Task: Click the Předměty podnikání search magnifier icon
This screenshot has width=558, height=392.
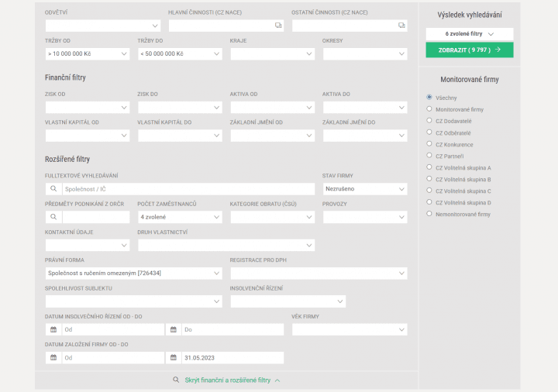Action: click(x=53, y=217)
